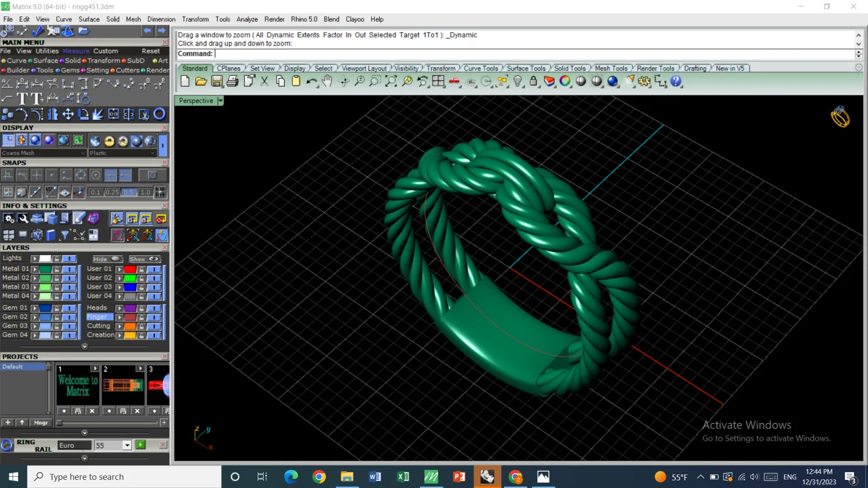The width and height of the screenshot is (868, 488).
Task: Click the Save floppy disk toolbar icon
Action: click(x=217, y=81)
